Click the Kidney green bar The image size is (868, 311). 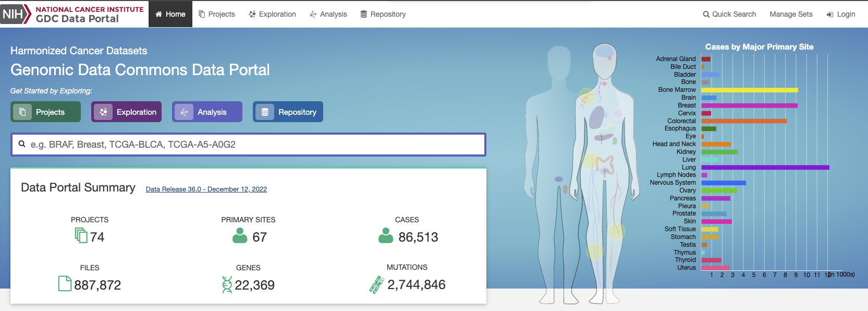(x=719, y=152)
